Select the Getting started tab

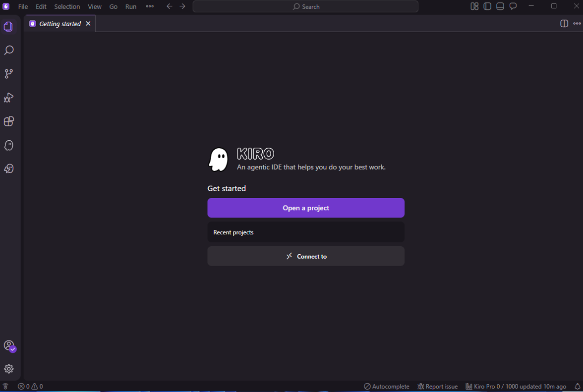point(59,24)
